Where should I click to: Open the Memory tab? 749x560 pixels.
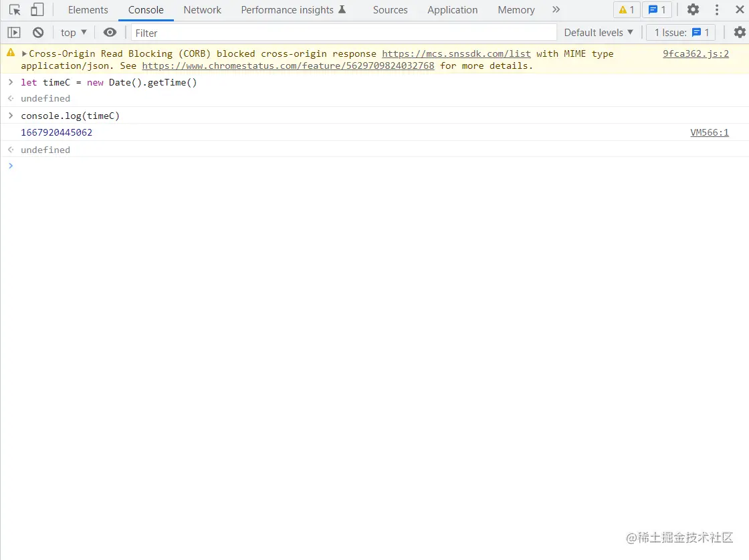tap(516, 10)
